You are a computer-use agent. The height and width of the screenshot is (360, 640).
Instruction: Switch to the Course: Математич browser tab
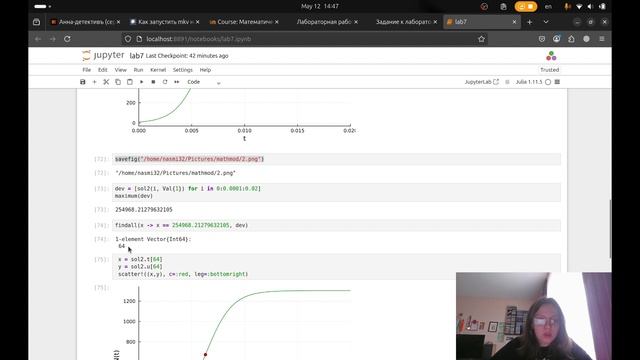(x=244, y=22)
